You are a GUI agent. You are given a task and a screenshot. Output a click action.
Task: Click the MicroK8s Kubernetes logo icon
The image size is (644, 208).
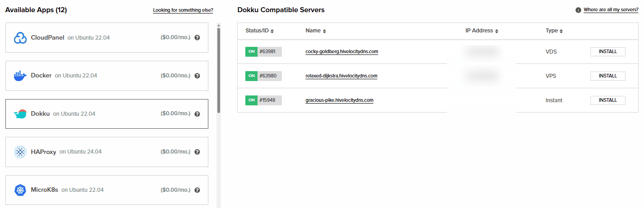click(x=20, y=190)
